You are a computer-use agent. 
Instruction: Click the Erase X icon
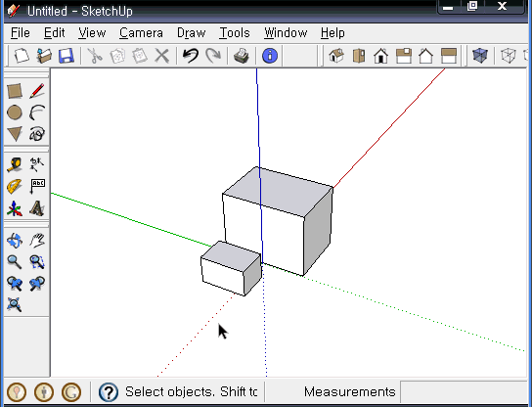tap(161, 56)
